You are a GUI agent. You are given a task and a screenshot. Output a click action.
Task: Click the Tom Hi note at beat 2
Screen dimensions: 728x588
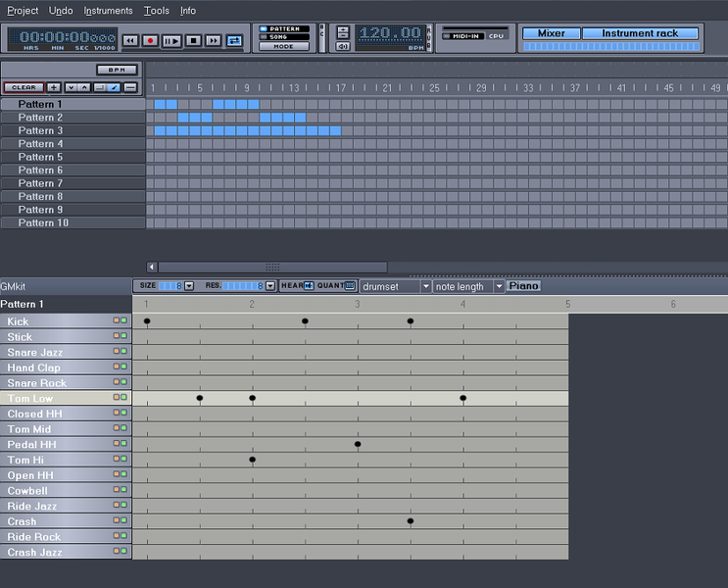coord(252,460)
